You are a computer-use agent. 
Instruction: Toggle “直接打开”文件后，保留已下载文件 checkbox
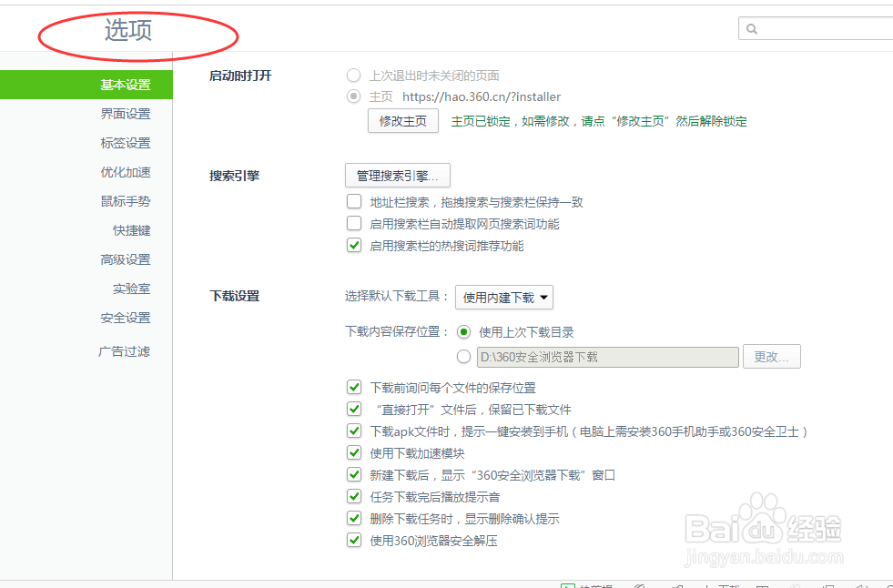click(x=354, y=410)
